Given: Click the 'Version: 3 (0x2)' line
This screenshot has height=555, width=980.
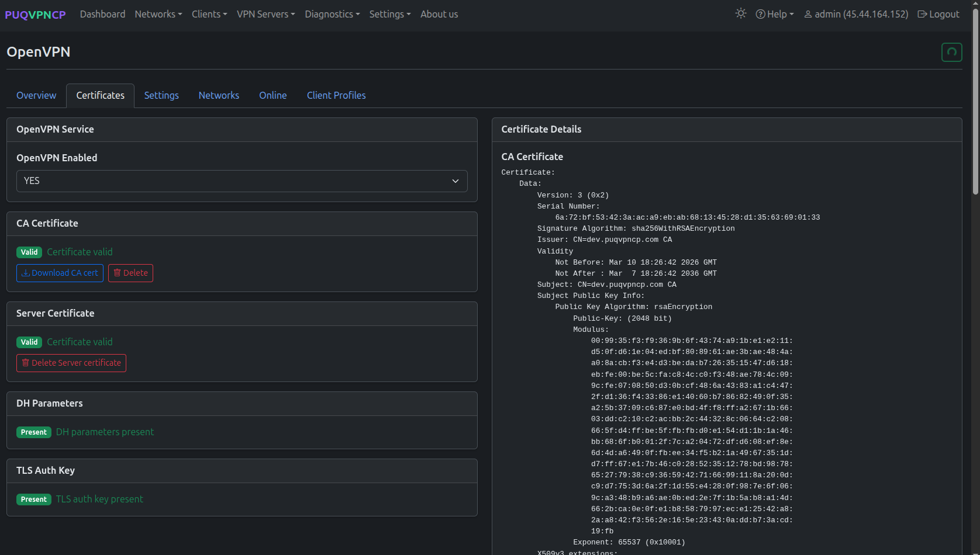Looking at the screenshot, I should tap(573, 195).
